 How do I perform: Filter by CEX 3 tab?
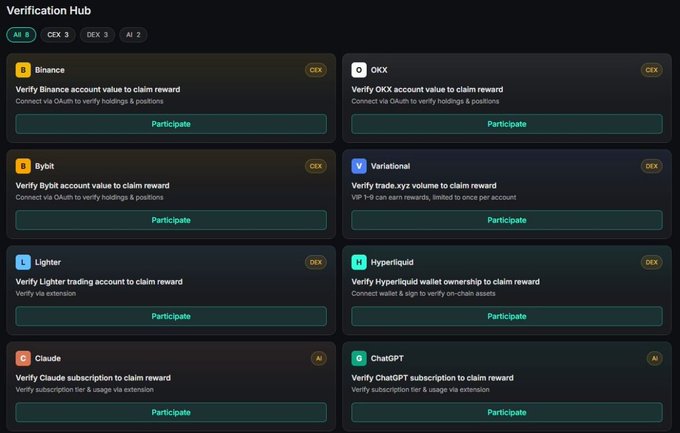(58, 35)
